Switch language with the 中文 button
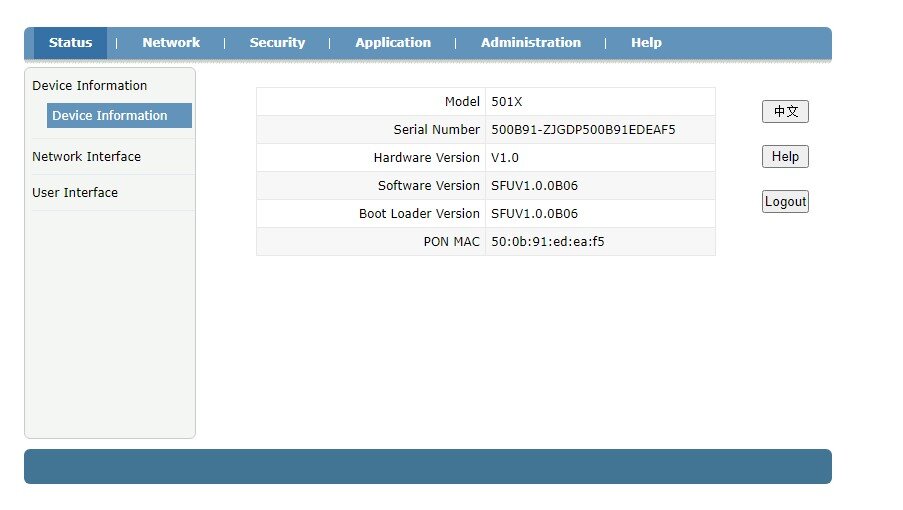Image resolution: width=903 pixels, height=510 pixels. coord(785,112)
